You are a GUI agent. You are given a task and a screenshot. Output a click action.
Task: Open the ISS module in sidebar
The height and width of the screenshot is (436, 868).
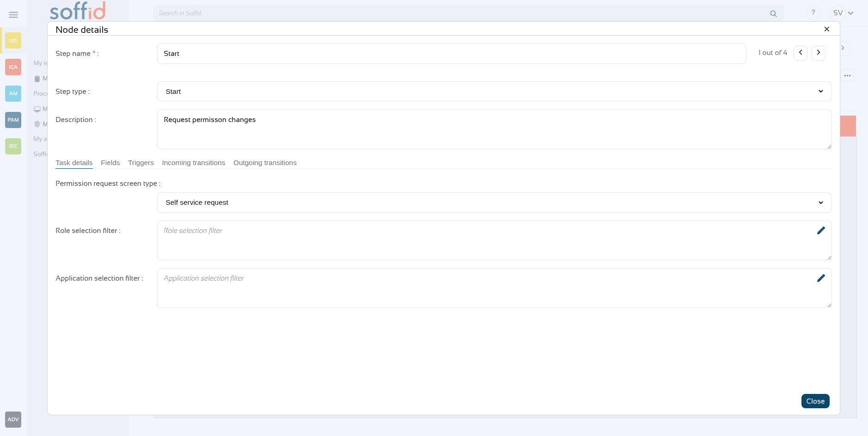[13, 41]
